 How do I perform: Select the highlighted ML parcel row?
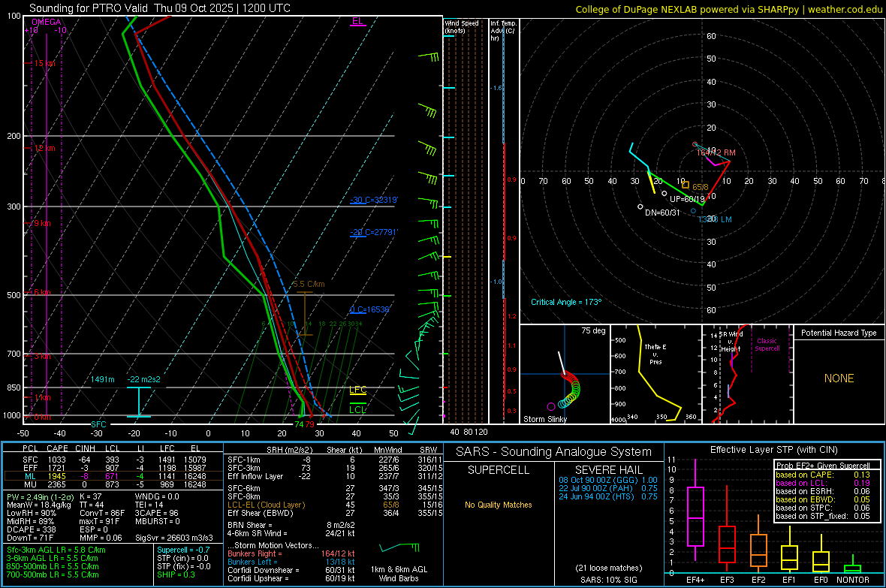(x=113, y=476)
